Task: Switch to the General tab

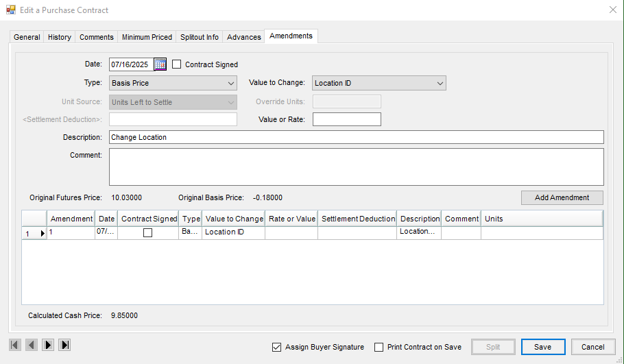Action: click(x=27, y=37)
